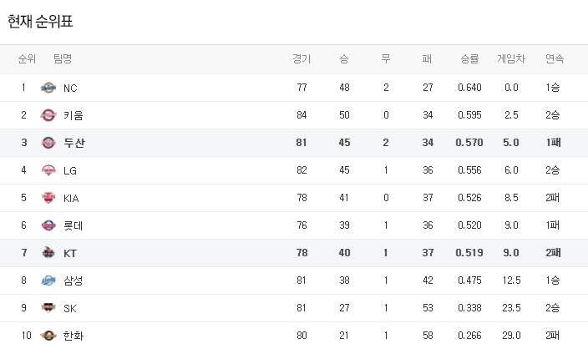This screenshot has height=364, width=588.
Task: Click the LG team logo icon
Action: (48, 170)
